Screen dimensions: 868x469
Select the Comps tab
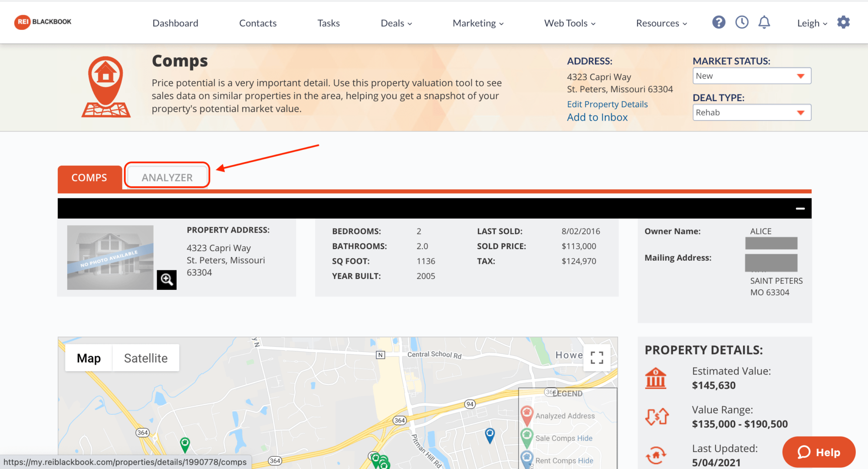click(89, 177)
